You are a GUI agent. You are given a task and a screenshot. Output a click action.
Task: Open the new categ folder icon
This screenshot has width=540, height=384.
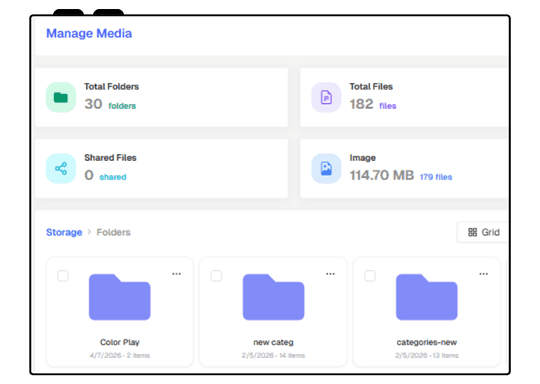click(x=273, y=297)
